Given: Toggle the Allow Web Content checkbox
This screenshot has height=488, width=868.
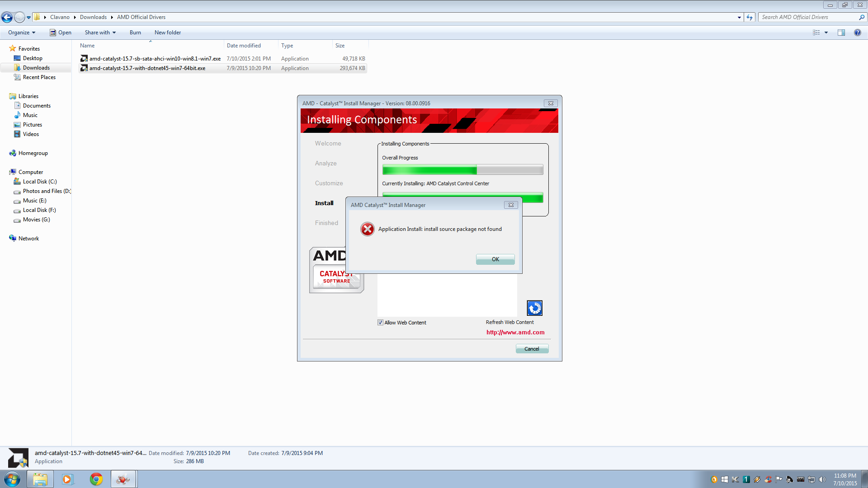Looking at the screenshot, I should (x=379, y=322).
